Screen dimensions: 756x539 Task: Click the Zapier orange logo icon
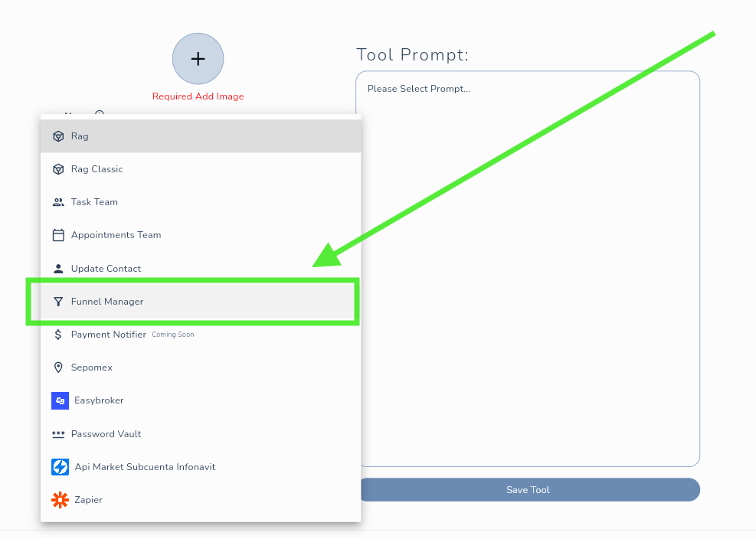click(60, 500)
